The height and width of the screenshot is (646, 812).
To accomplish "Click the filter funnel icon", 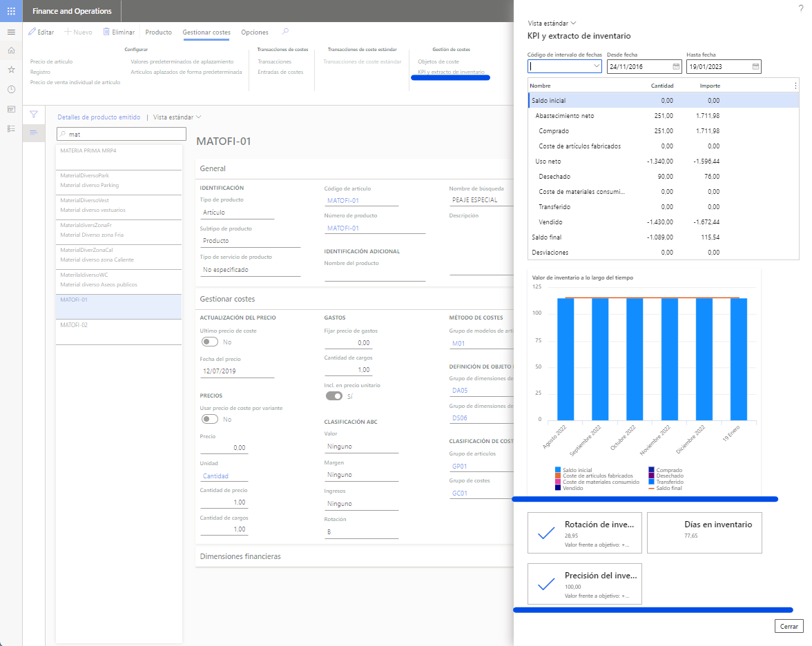I will pyautogui.click(x=33, y=115).
